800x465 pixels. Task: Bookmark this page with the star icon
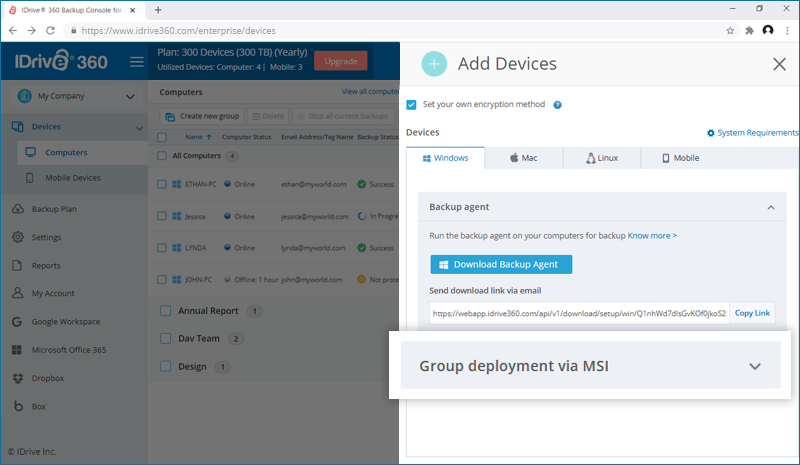coord(730,30)
